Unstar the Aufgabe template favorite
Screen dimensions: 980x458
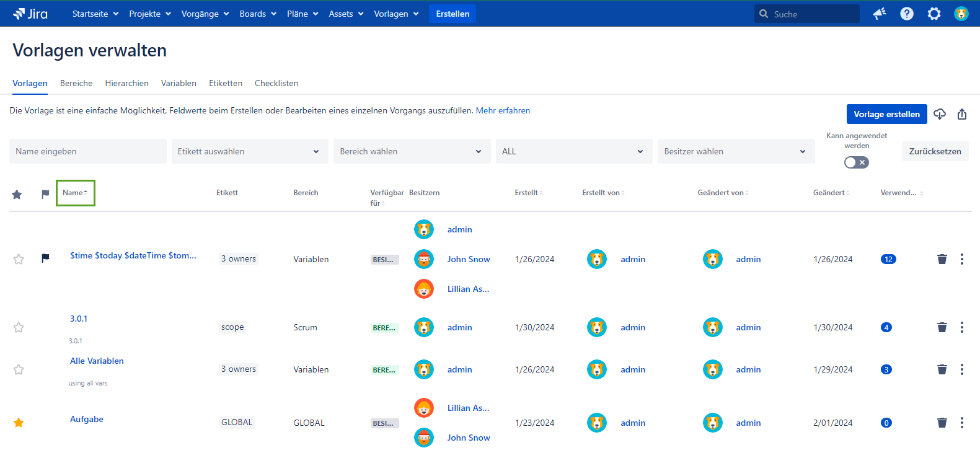point(19,423)
